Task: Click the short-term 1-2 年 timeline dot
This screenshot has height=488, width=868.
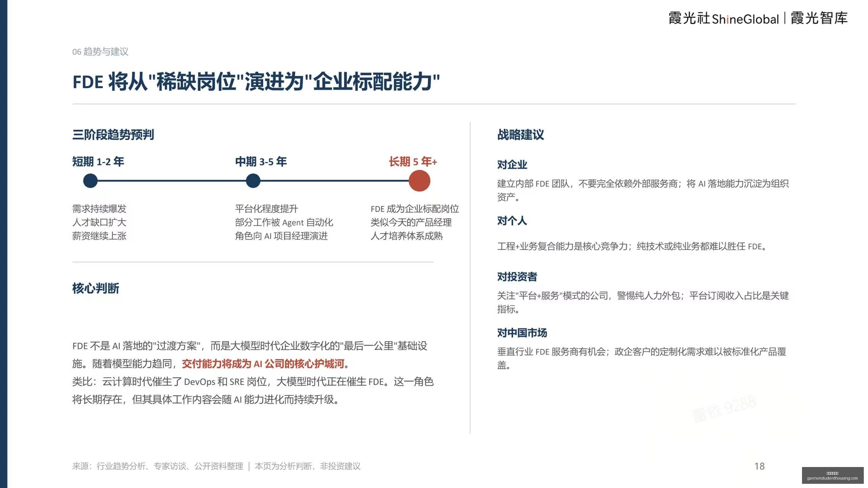Action: point(90,180)
